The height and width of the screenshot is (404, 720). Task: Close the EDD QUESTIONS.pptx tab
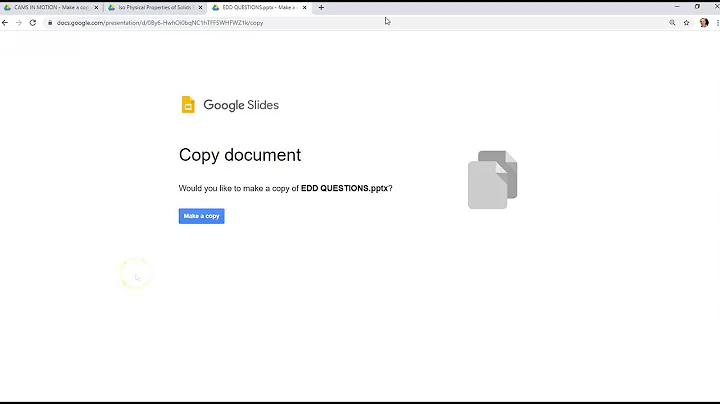[x=304, y=8]
